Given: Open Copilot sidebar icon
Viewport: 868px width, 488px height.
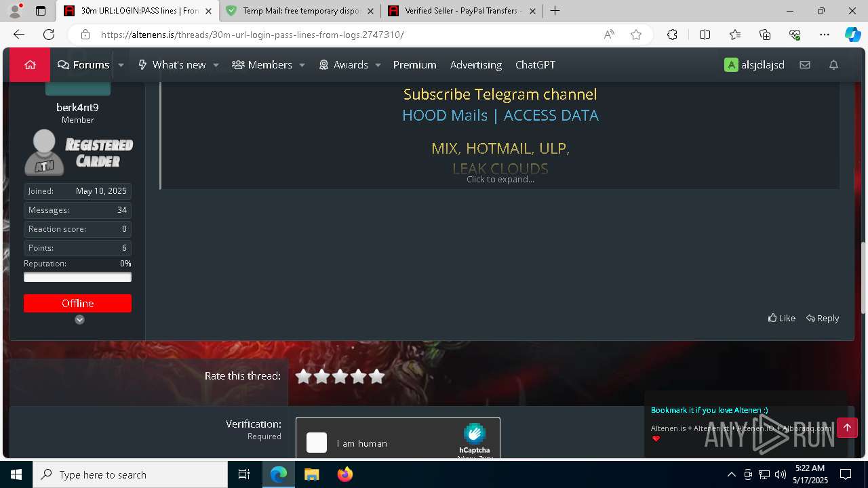Looking at the screenshot, I should (852, 35).
